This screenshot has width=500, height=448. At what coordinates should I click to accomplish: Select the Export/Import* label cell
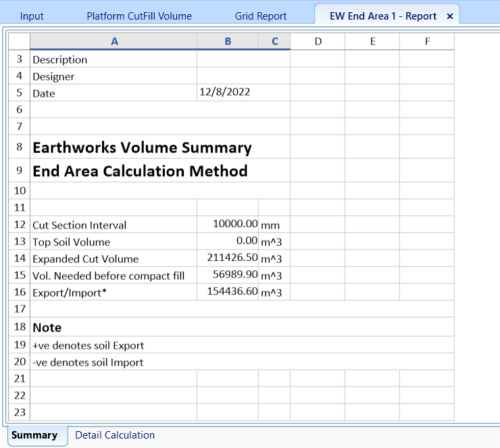(x=114, y=292)
